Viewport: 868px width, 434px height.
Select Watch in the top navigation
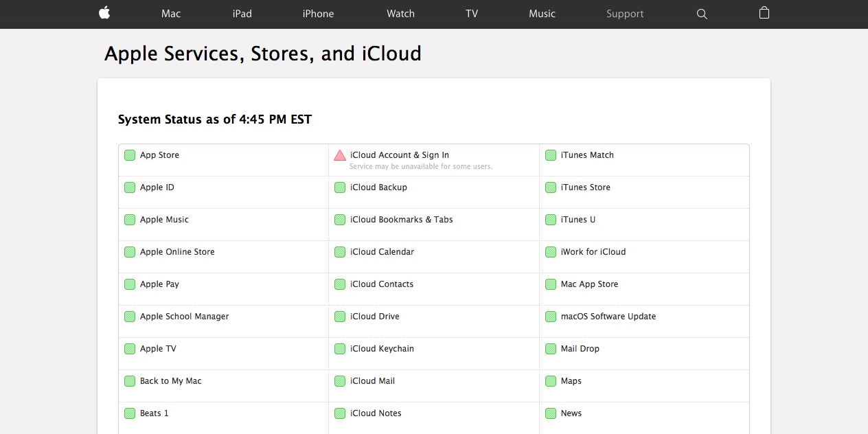click(x=400, y=14)
